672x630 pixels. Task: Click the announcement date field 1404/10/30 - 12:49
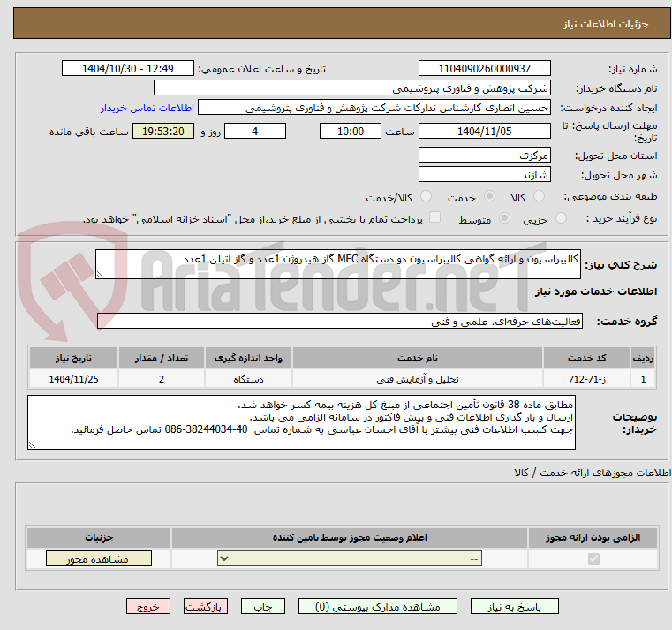click(128, 69)
